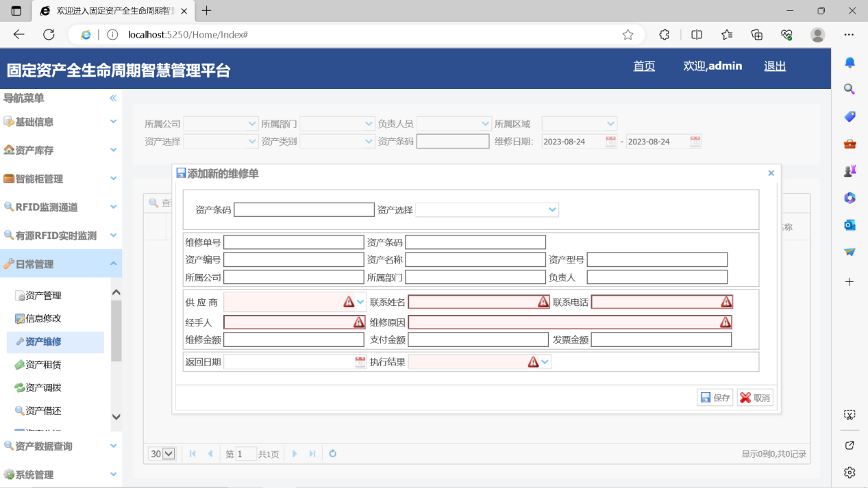The image size is (868, 488).
Task: Click the 退出 logout link
Action: (775, 66)
